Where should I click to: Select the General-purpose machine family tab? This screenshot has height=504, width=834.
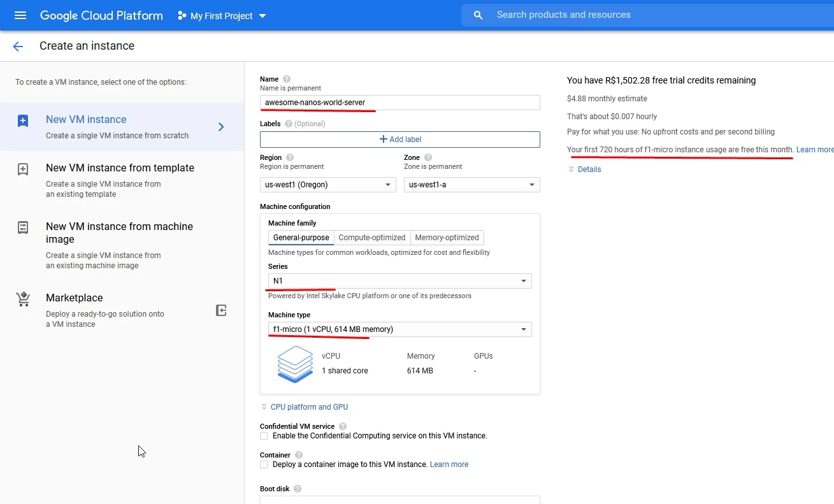[301, 238]
